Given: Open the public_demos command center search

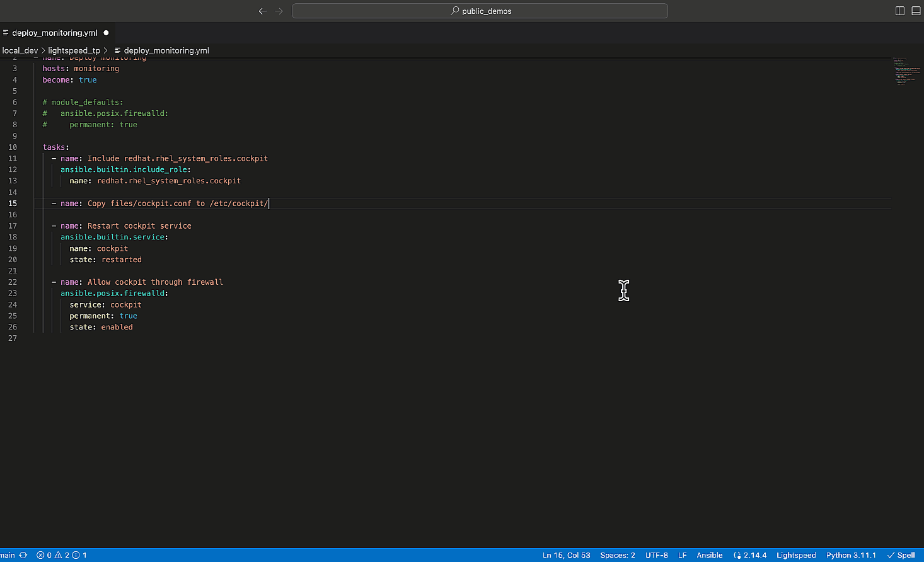Looking at the screenshot, I should [480, 11].
